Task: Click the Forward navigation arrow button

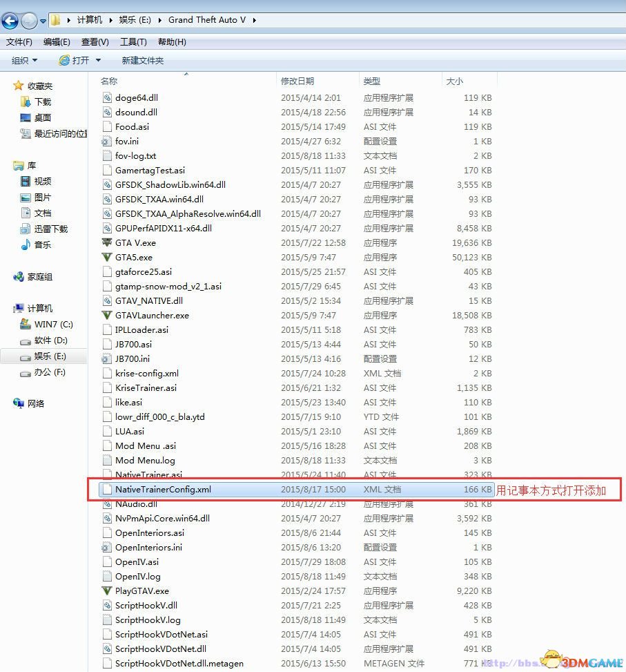Action: (x=29, y=20)
